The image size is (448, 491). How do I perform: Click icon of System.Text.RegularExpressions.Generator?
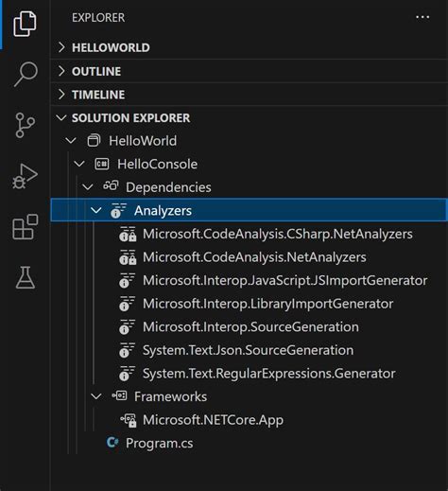point(127,374)
